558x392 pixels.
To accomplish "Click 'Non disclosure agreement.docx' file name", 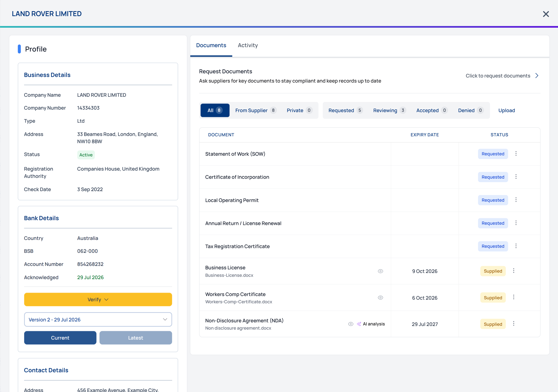I will point(238,328).
